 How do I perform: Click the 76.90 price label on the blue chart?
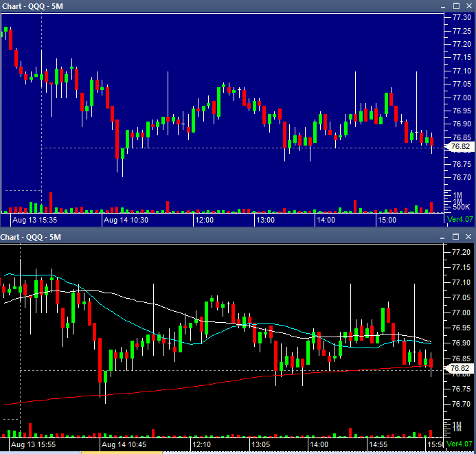tap(462, 124)
